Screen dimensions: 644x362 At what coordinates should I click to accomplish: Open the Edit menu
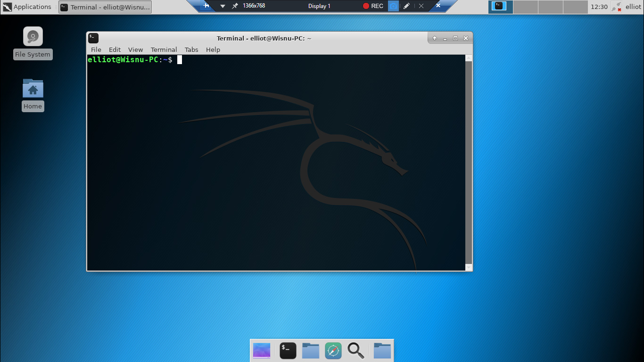(115, 49)
